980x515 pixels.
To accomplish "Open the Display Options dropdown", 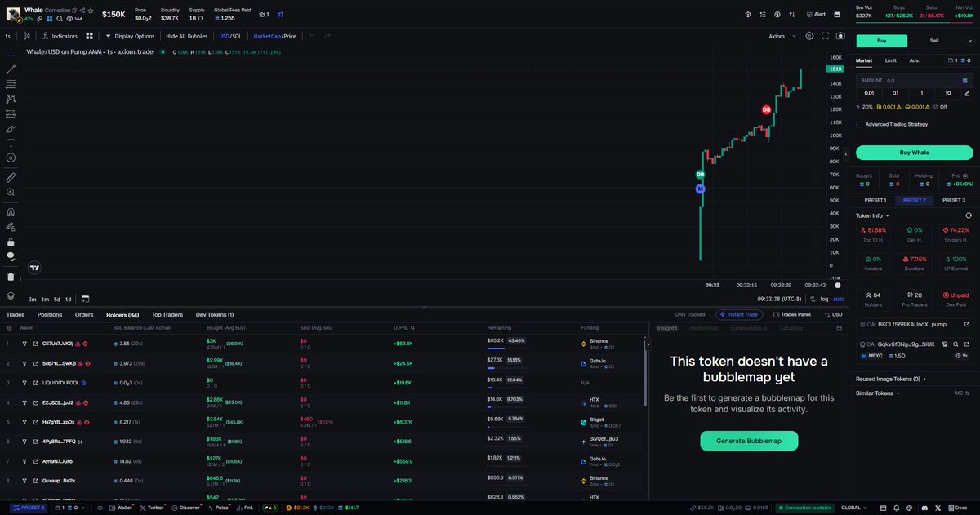I will click(130, 36).
